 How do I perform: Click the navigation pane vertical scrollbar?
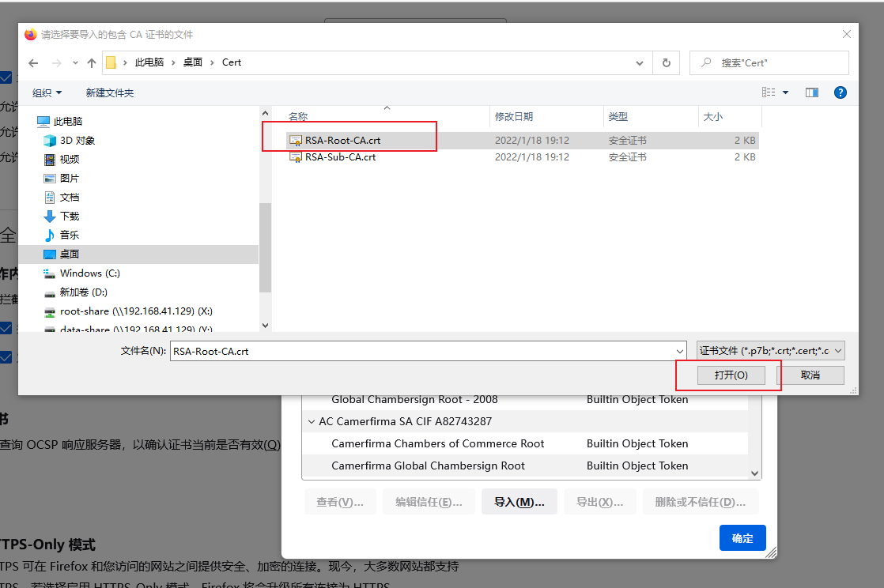[x=265, y=245]
